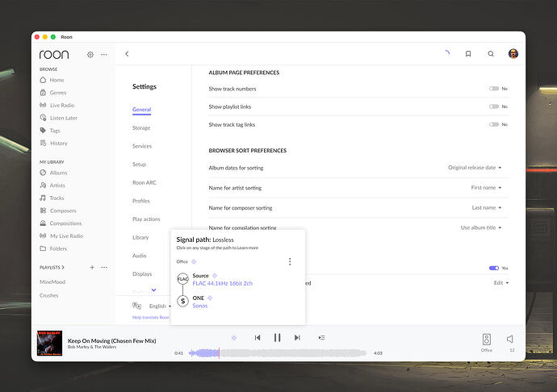This screenshot has height=392, width=557.
Task: Skip to the previous track
Action: click(258, 338)
